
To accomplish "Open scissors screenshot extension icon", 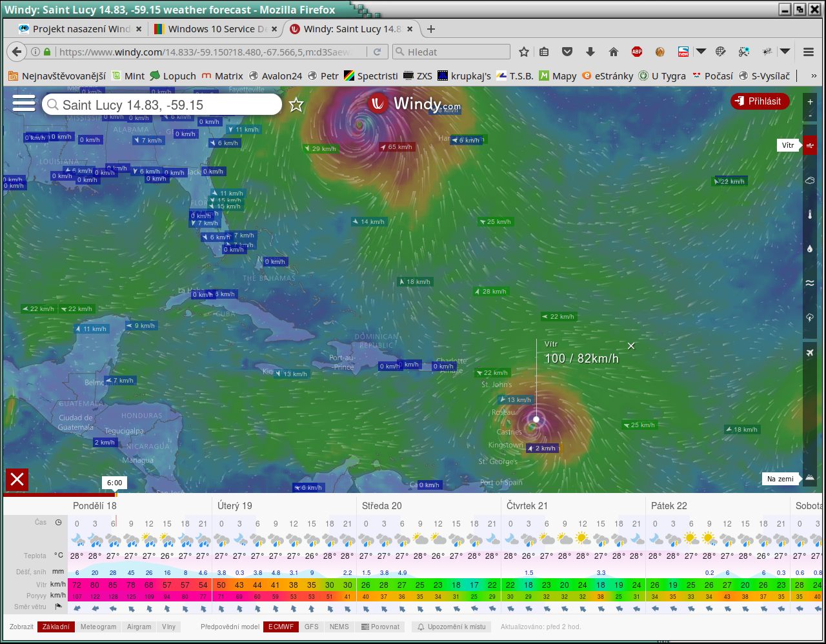I will tap(744, 52).
